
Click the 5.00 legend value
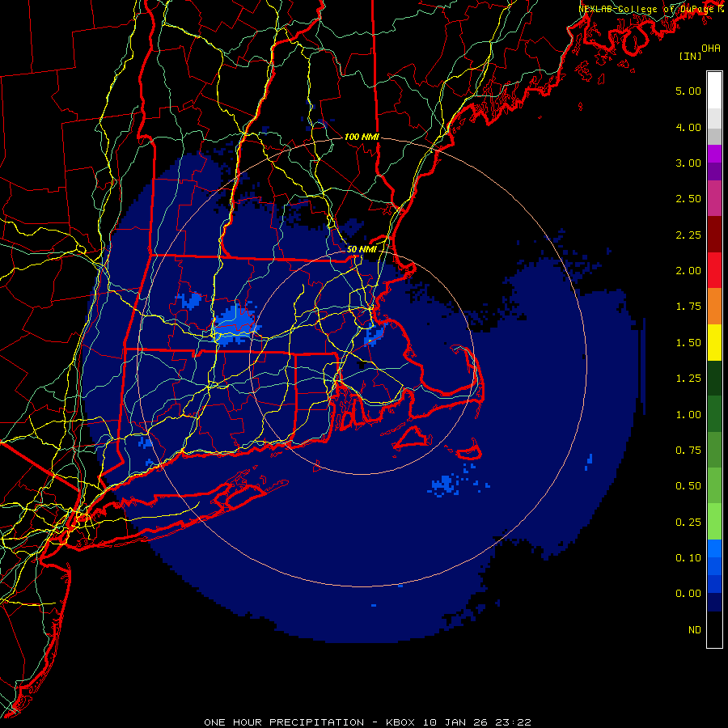tap(688, 91)
